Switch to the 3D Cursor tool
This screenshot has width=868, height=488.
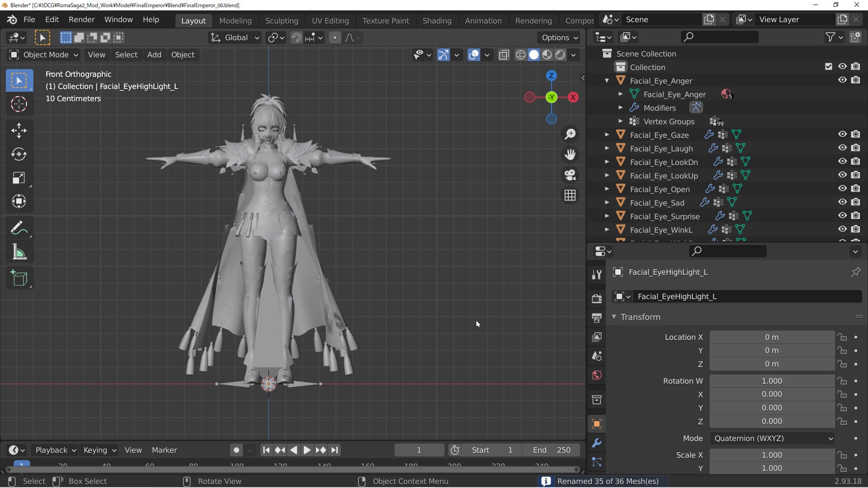[19, 104]
